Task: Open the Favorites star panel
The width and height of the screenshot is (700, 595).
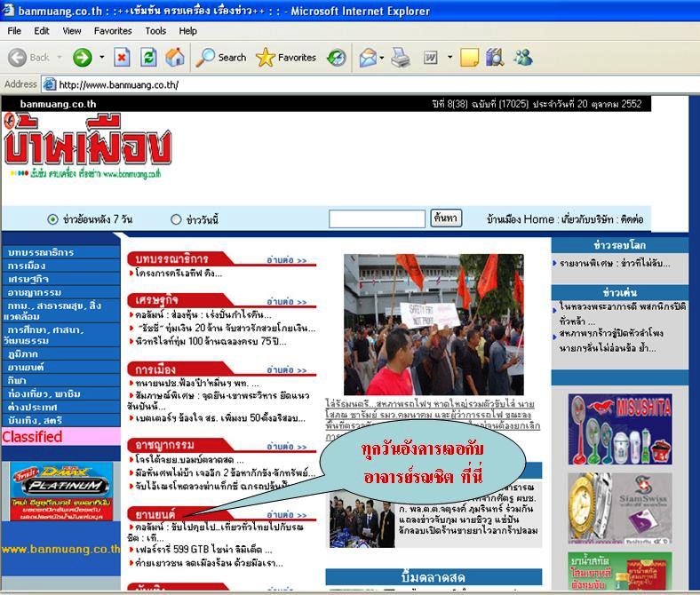Action: pos(286,58)
